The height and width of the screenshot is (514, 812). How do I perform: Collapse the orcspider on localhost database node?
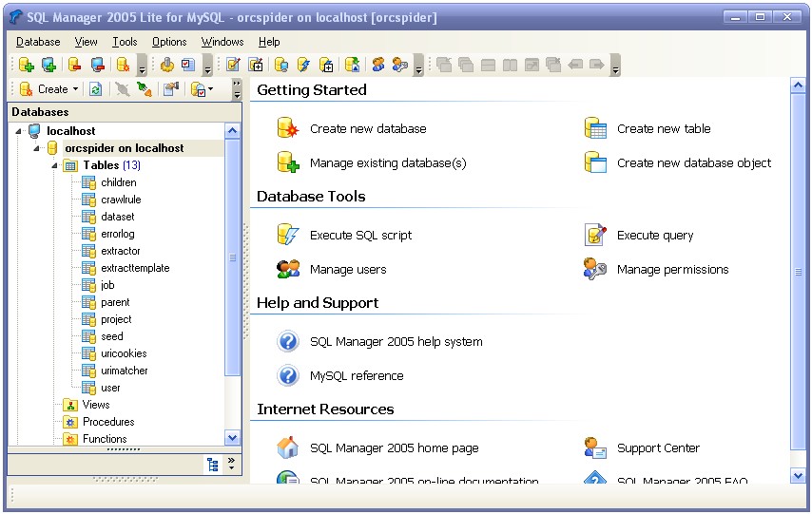(36, 148)
